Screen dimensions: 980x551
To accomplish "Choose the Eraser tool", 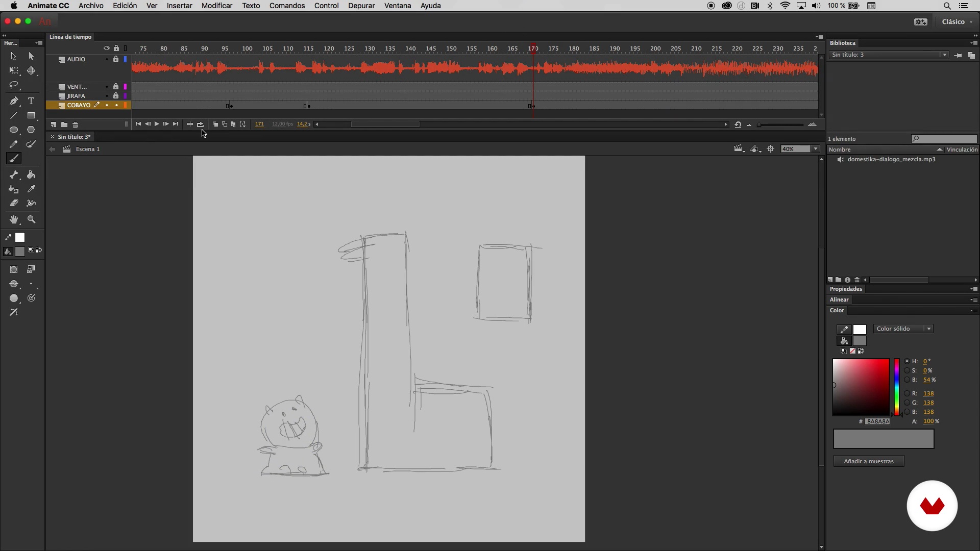I will pos(14,203).
